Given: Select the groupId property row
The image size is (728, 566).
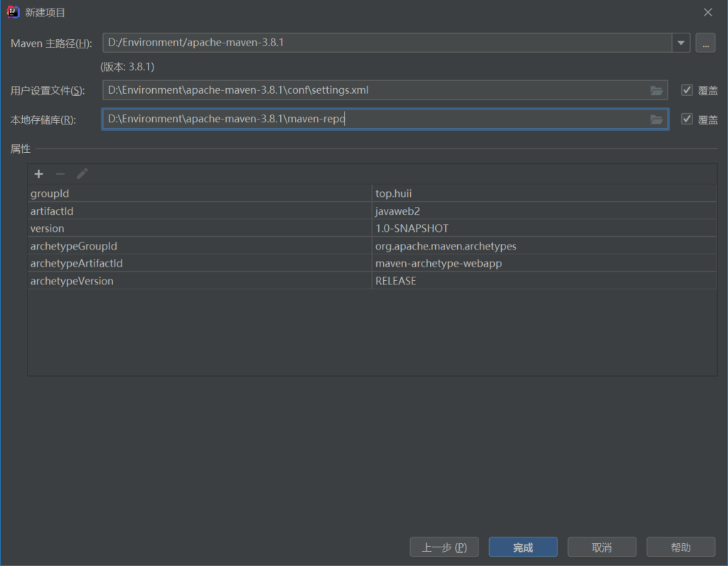Looking at the screenshot, I should [199, 193].
